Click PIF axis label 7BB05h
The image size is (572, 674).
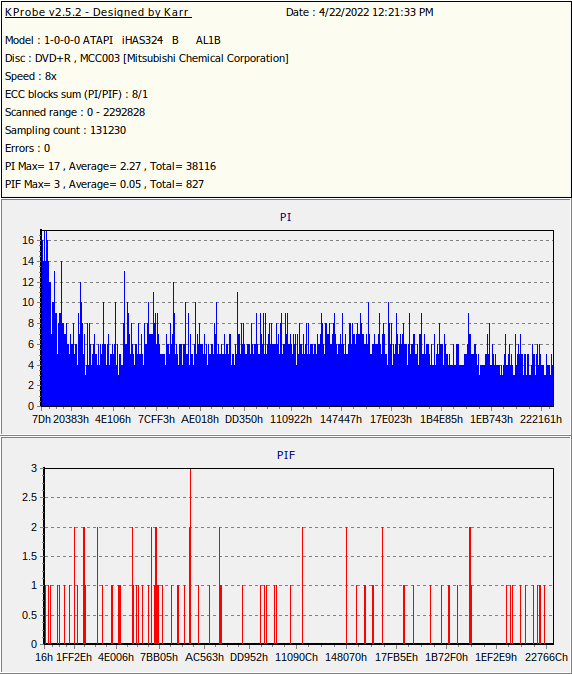click(x=159, y=657)
